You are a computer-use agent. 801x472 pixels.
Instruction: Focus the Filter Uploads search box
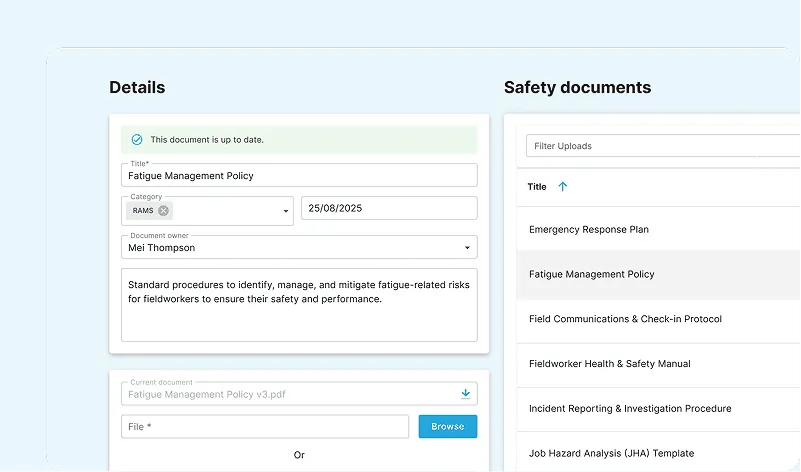[x=662, y=146]
